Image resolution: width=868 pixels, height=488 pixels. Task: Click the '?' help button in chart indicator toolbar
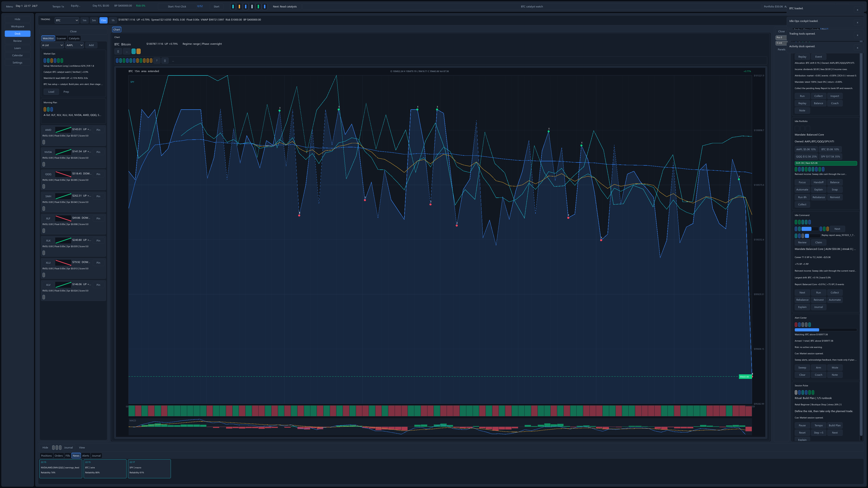pyautogui.click(x=157, y=61)
